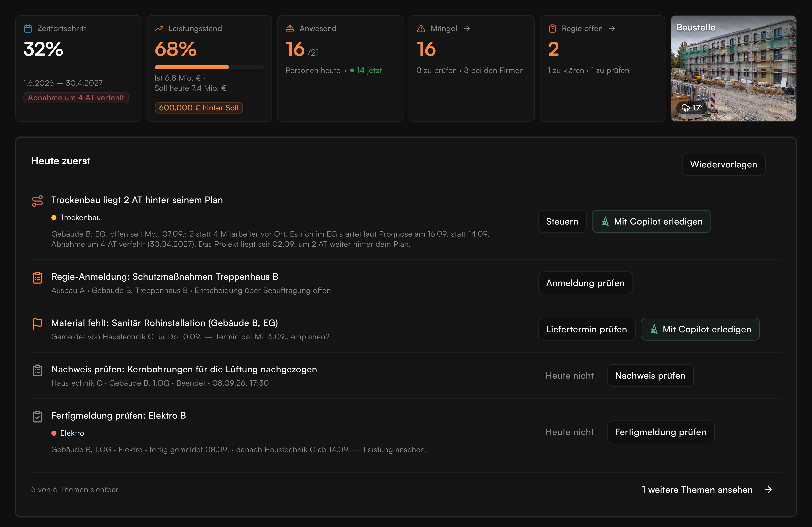Click the Regie offen card title
The width and height of the screenshot is (812, 527).
tap(582, 29)
